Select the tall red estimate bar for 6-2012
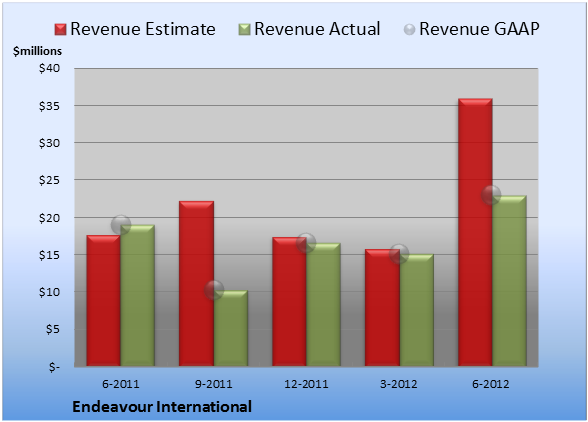 (x=475, y=232)
